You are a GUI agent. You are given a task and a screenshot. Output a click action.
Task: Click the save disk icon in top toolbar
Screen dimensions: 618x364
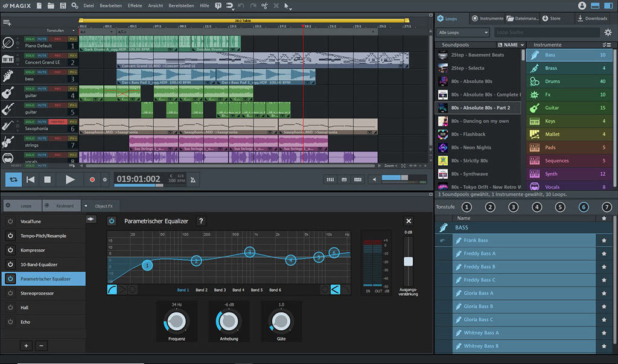(x=63, y=5)
